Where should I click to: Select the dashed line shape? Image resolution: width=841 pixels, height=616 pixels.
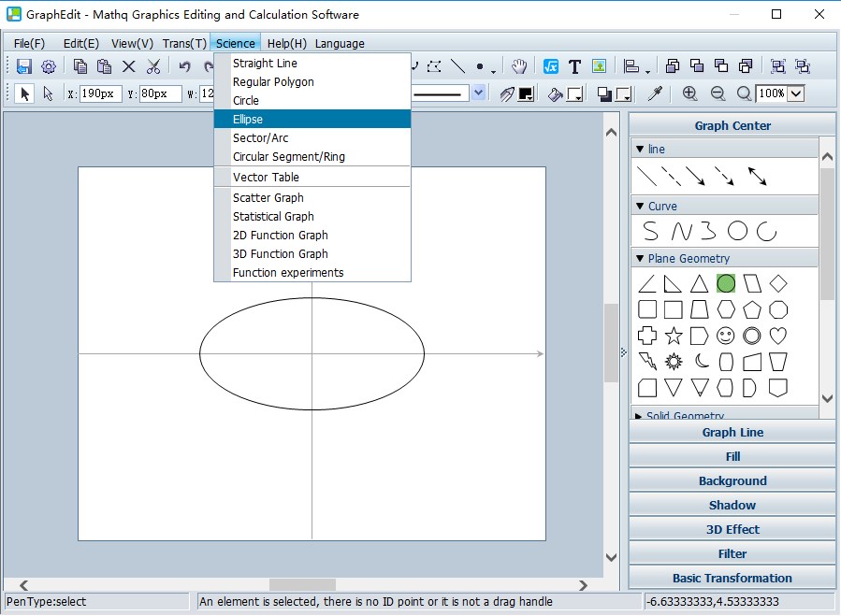coord(671,176)
